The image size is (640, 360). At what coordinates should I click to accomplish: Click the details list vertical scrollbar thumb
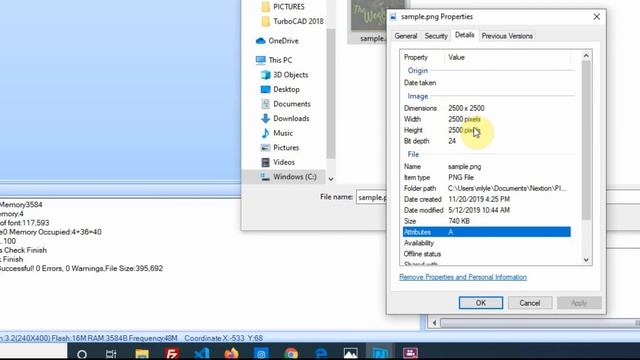586,140
